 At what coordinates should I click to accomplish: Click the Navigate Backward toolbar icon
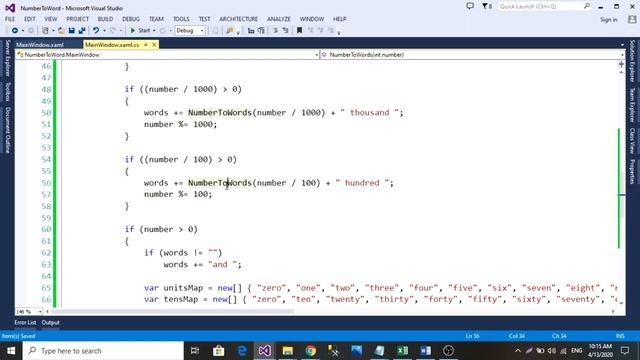[x=15, y=31]
